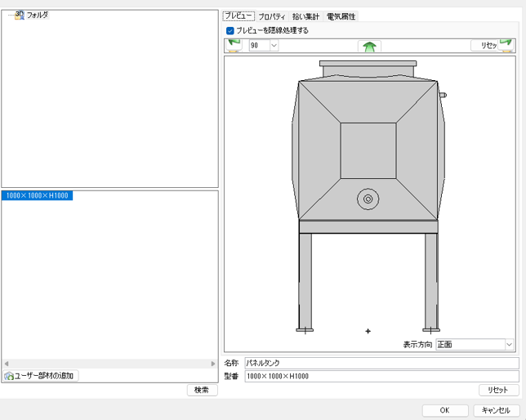This screenshot has height=420, width=526.
Task: Click the green up arrow icon
Action: coord(369,47)
